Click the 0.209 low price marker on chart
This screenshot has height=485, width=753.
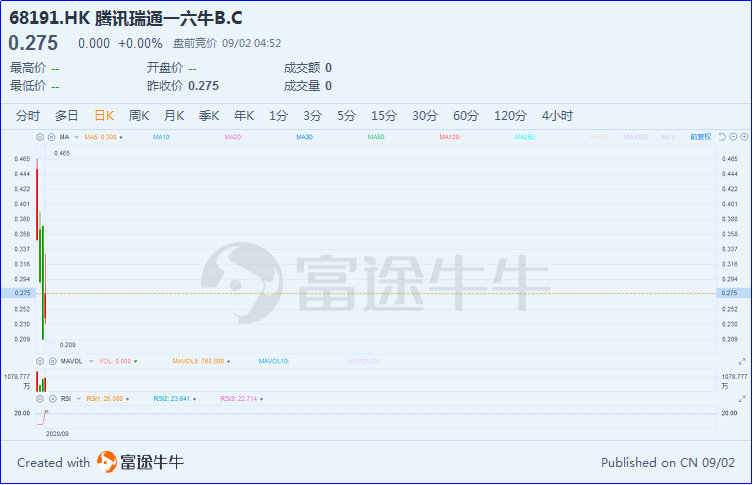click(68, 345)
